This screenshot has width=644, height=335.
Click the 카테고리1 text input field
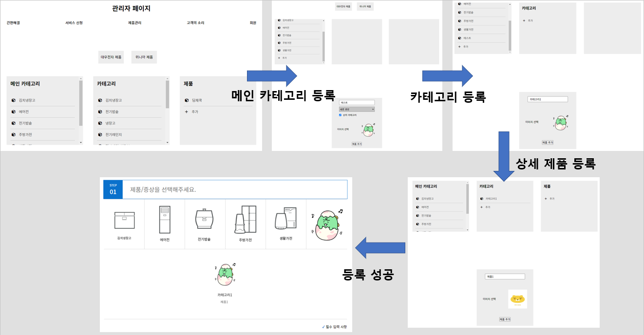click(x=548, y=99)
